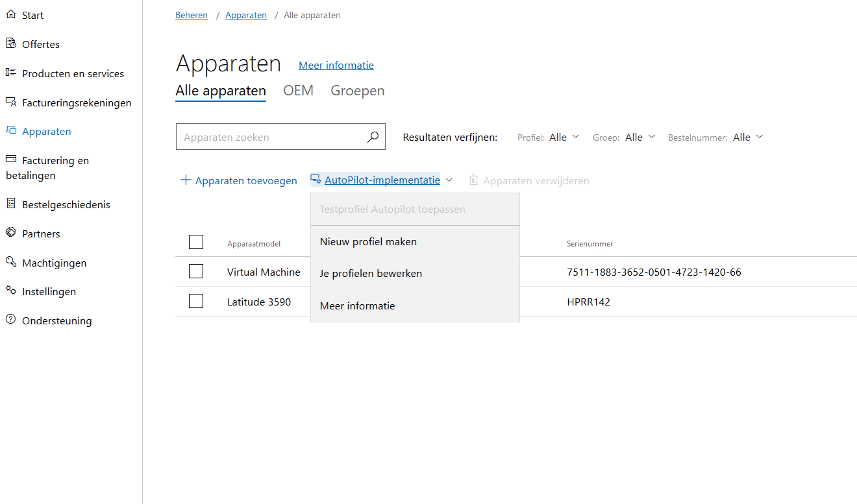Open Ondersteuning in the sidebar
Viewport: 857px width, 504px height.
click(x=57, y=320)
